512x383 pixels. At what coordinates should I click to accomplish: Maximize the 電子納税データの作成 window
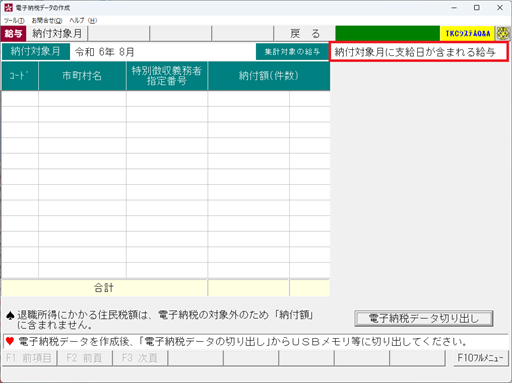click(477, 8)
